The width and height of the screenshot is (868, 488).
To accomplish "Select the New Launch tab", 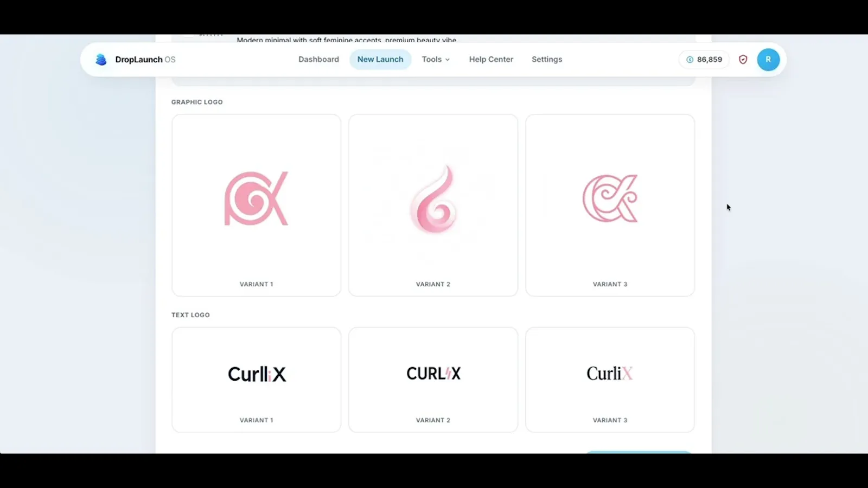I will [380, 60].
